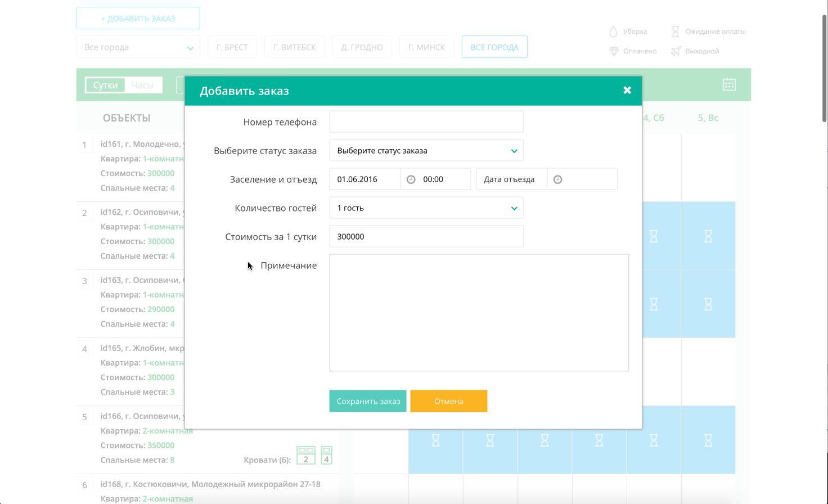Image resolution: width=828 pixels, height=504 pixels.
Task: Expand the Все города city selector
Action: coord(138,47)
